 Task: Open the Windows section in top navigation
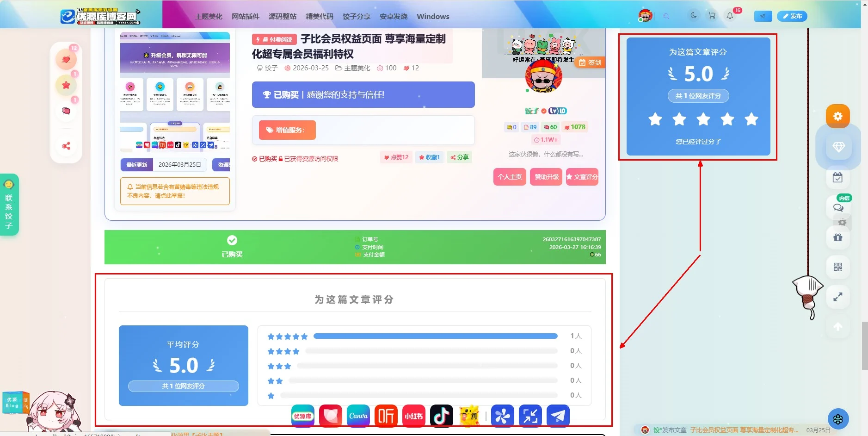click(432, 16)
